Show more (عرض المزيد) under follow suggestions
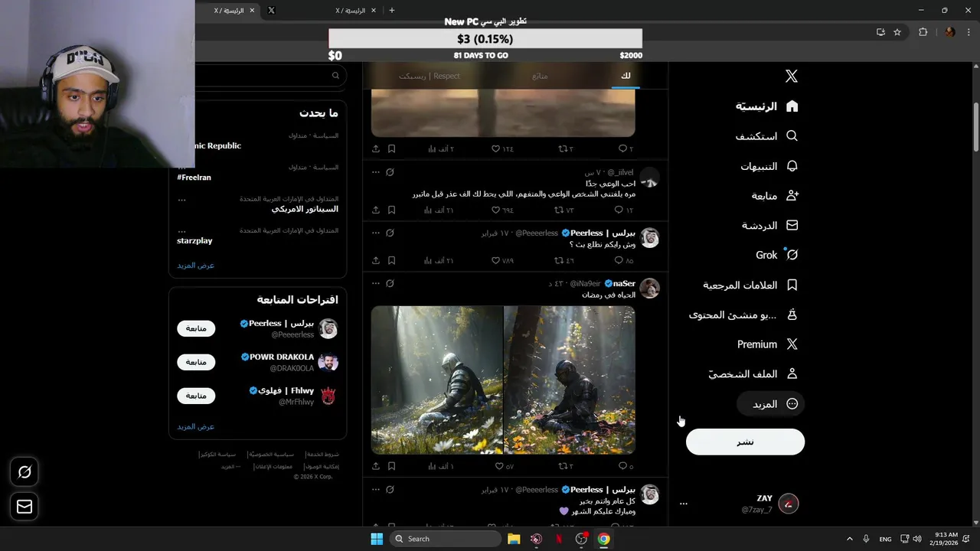This screenshot has width=980, height=551. tap(195, 426)
